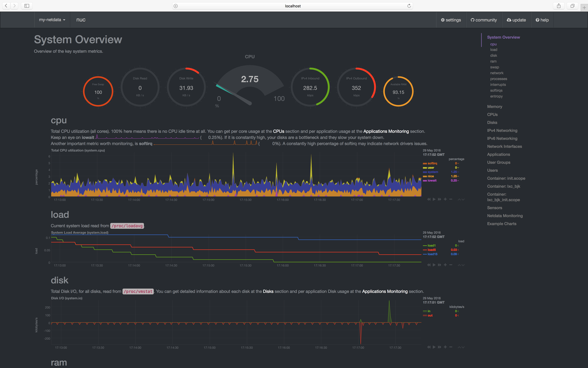The image size is (588, 368).
Task: Click the IPv4 Inbound gauge
Action: coord(310,87)
